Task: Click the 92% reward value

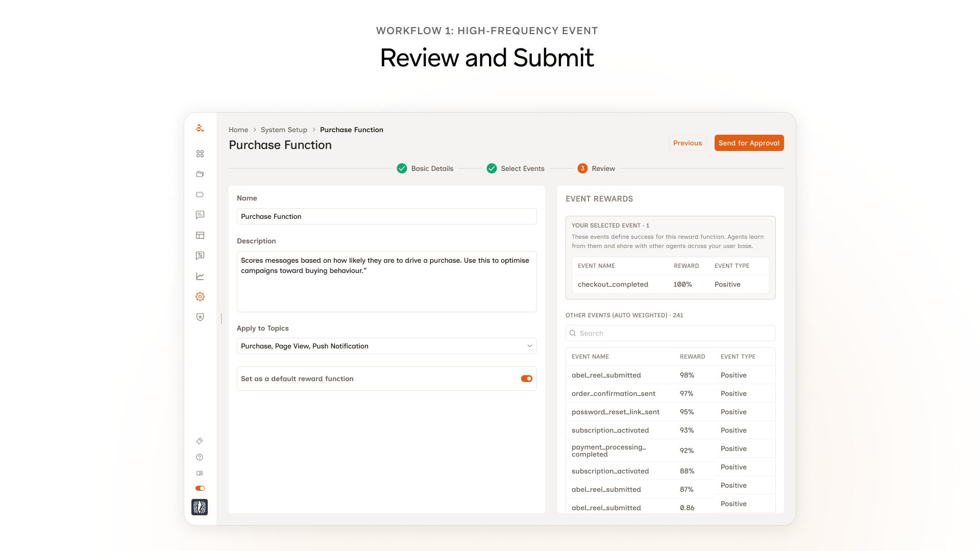Action: pyautogui.click(x=687, y=450)
